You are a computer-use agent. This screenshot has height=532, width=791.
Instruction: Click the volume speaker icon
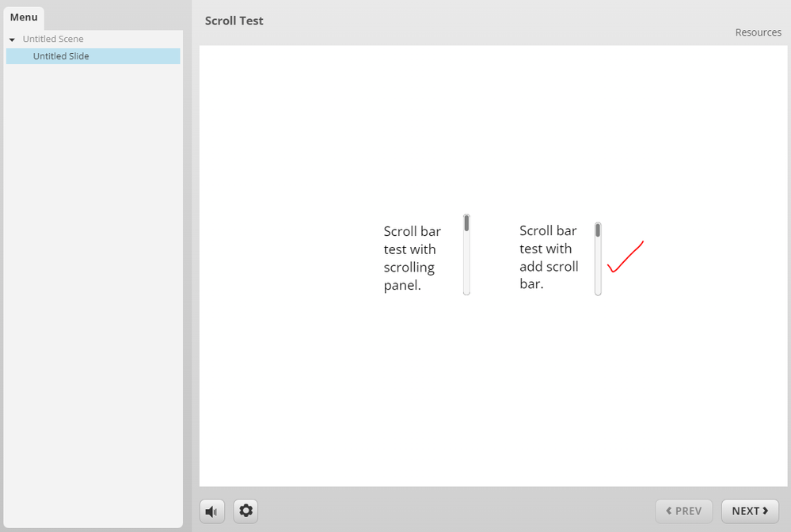212,511
